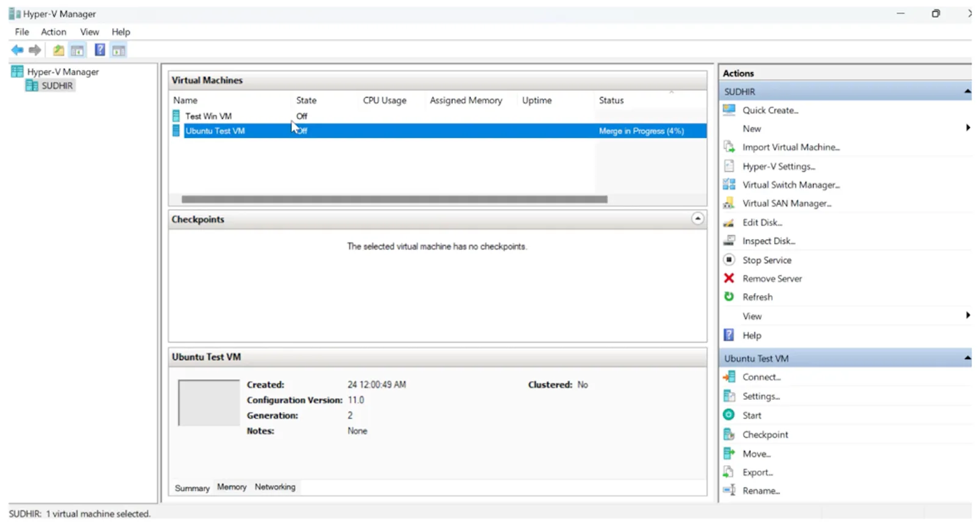Click the Test Win VM Off state cell
The height and width of the screenshot is (526, 980).
(x=302, y=116)
